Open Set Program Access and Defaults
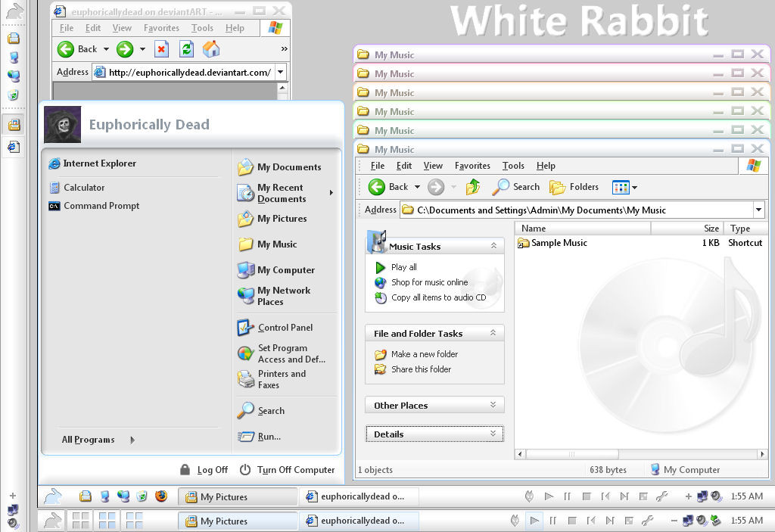 pyautogui.click(x=282, y=353)
